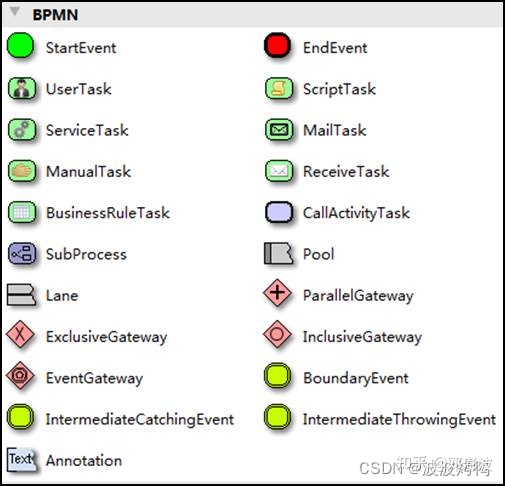Screen dimensions: 505x486
Task: Collapse the BPMN palette section
Action: tap(15, 12)
